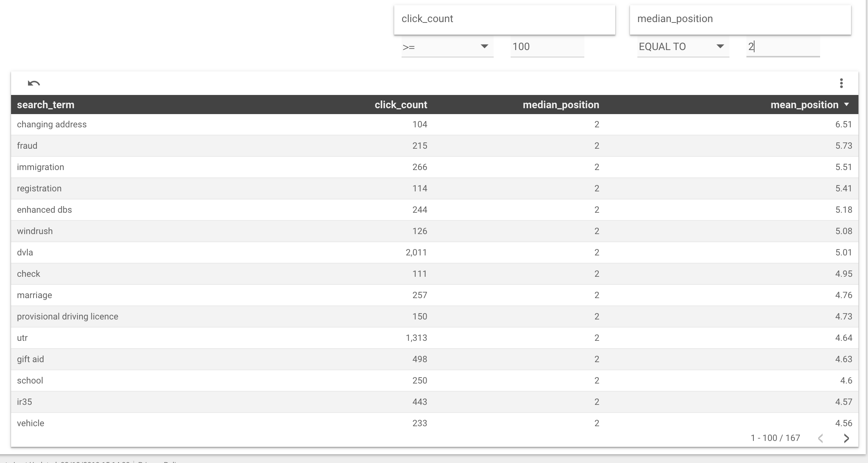
Task: Click the mean_position column header label
Action: pos(804,105)
